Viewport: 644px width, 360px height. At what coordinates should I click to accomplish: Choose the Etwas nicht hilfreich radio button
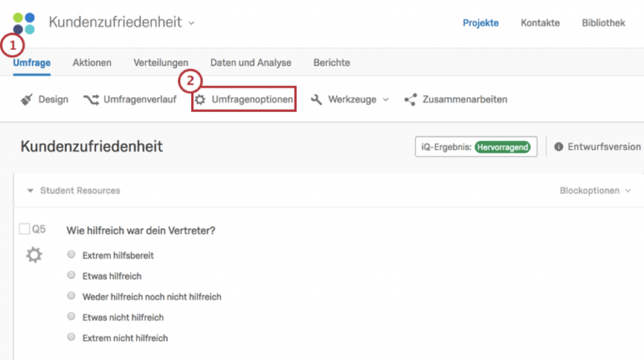coord(71,316)
